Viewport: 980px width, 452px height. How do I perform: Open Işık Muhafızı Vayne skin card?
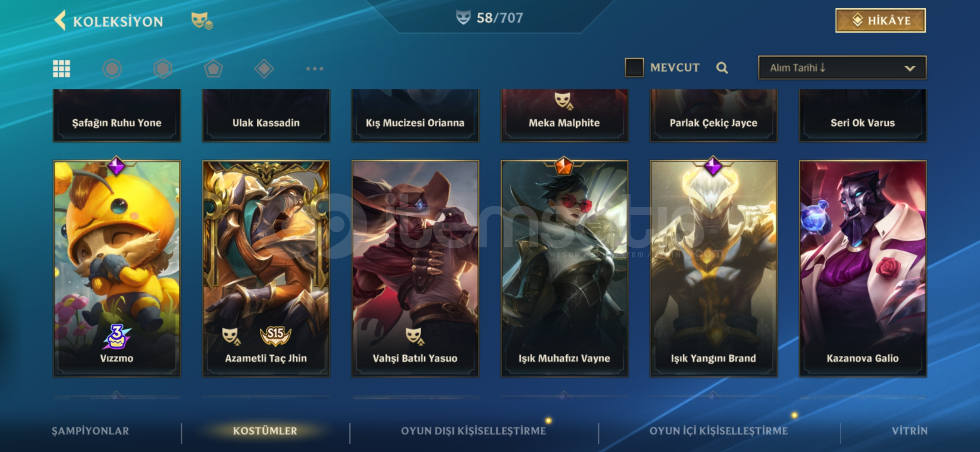click(564, 268)
